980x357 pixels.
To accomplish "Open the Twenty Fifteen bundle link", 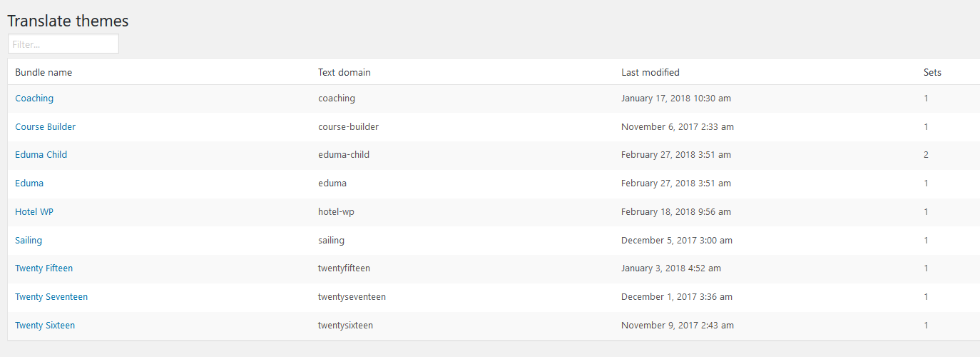I will point(44,268).
